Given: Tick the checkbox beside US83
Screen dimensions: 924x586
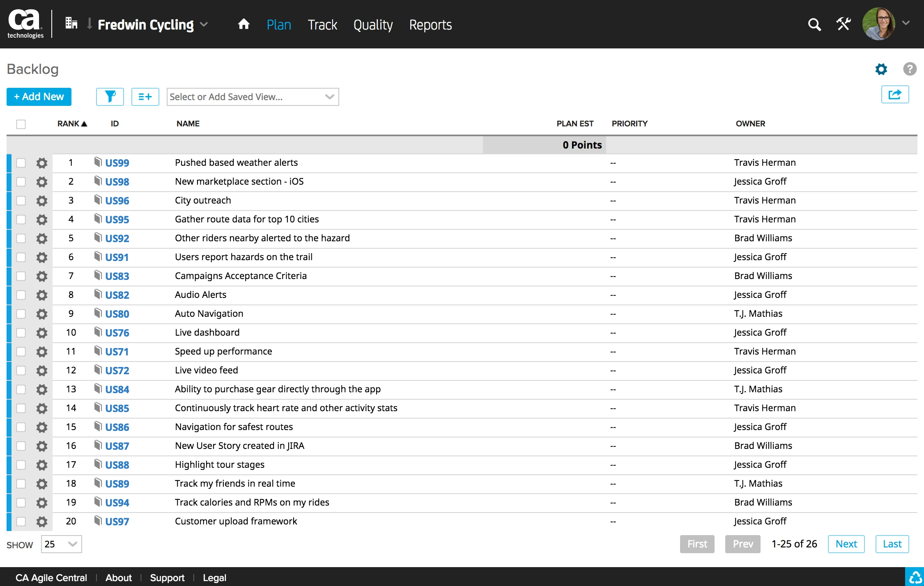Looking at the screenshot, I should (x=21, y=276).
